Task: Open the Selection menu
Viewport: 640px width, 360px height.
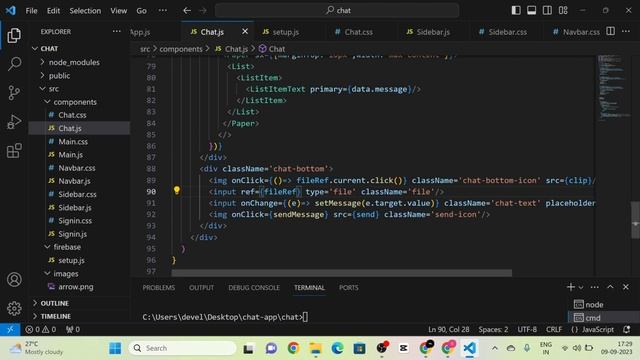Action: 85,11
